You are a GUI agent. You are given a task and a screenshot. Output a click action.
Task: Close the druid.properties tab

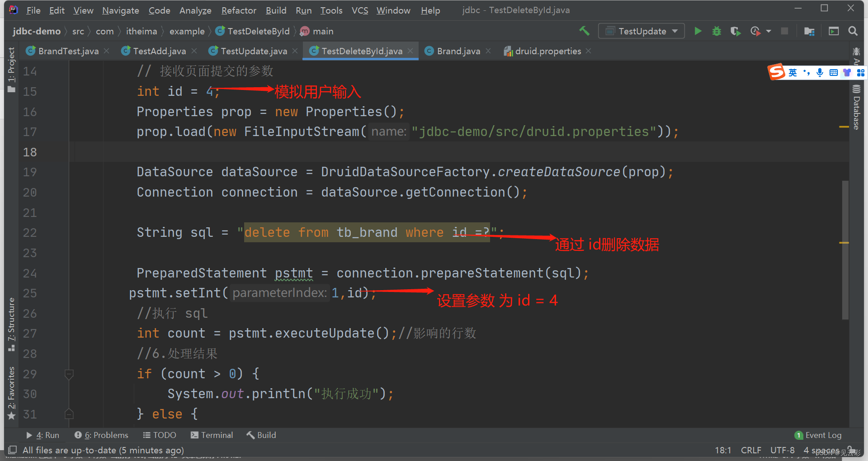[x=588, y=51]
